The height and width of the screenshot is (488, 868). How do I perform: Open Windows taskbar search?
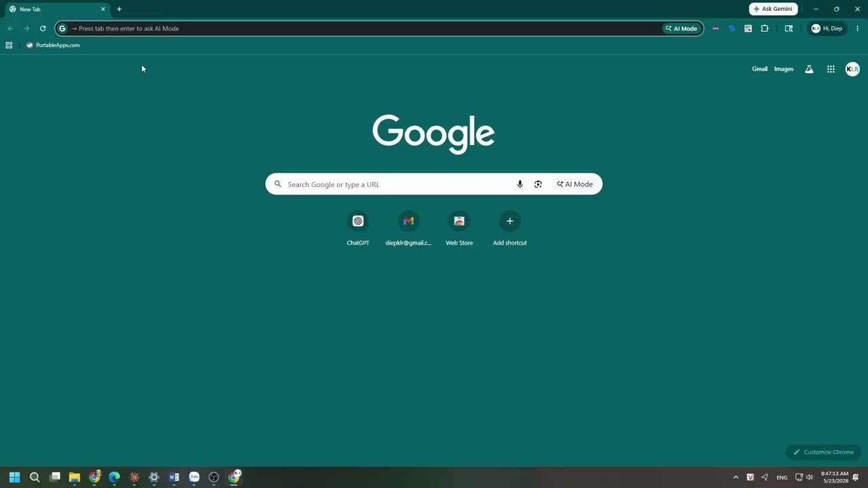35,477
